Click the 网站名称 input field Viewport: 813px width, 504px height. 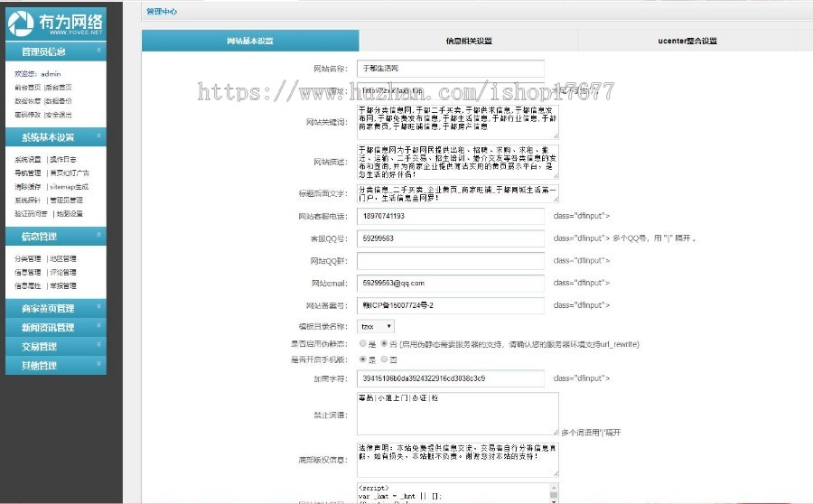coord(451,69)
